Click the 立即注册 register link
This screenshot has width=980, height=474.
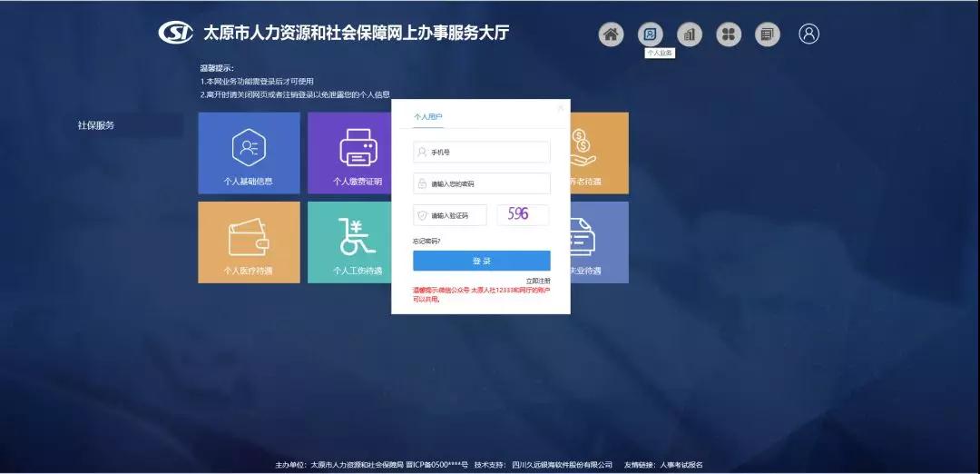pyautogui.click(x=537, y=281)
